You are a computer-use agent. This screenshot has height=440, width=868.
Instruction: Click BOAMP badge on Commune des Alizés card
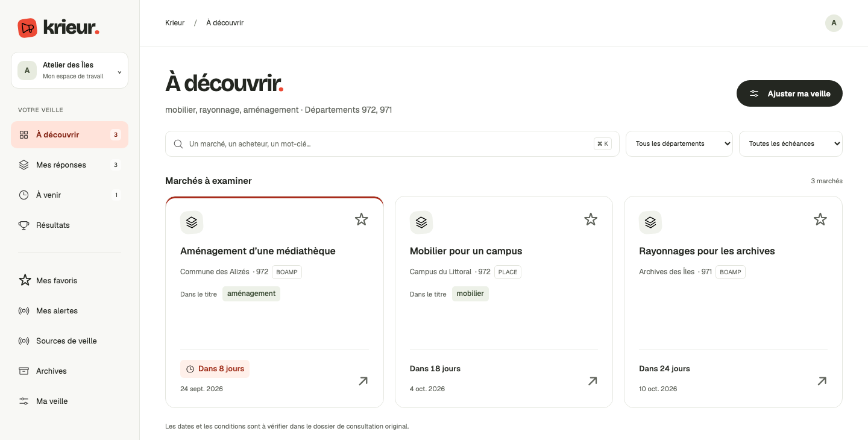pyautogui.click(x=287, y=272)
